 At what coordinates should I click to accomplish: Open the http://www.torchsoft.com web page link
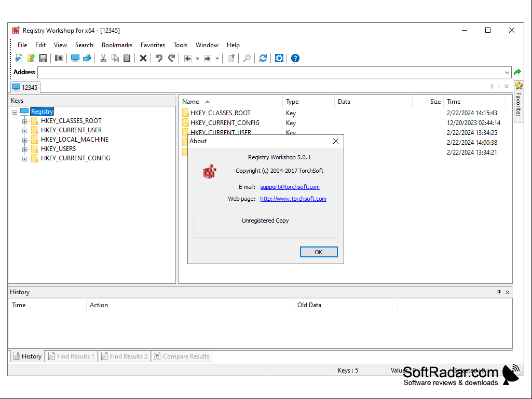click(293, 199)
